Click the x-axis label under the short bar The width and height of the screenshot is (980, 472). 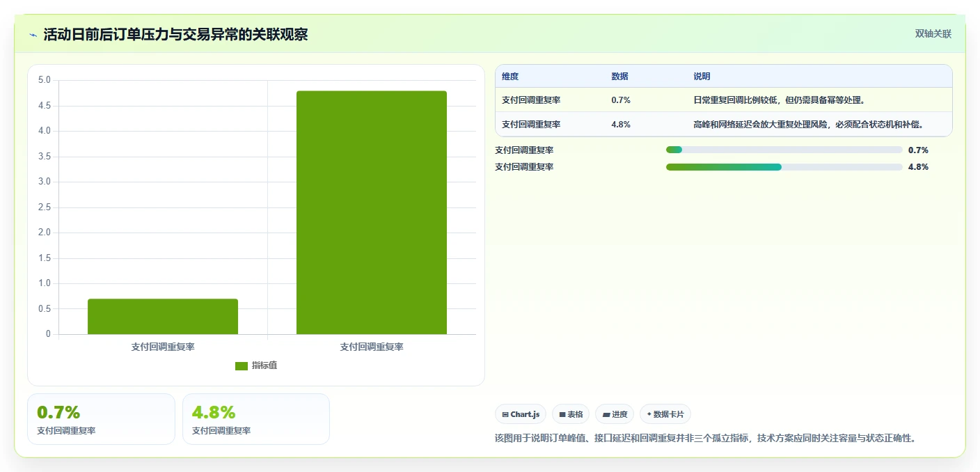click(163, 347)
